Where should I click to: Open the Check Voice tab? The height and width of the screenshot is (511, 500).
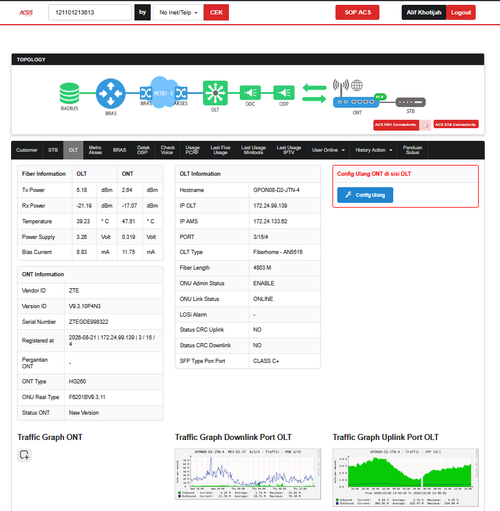point(167,150)
